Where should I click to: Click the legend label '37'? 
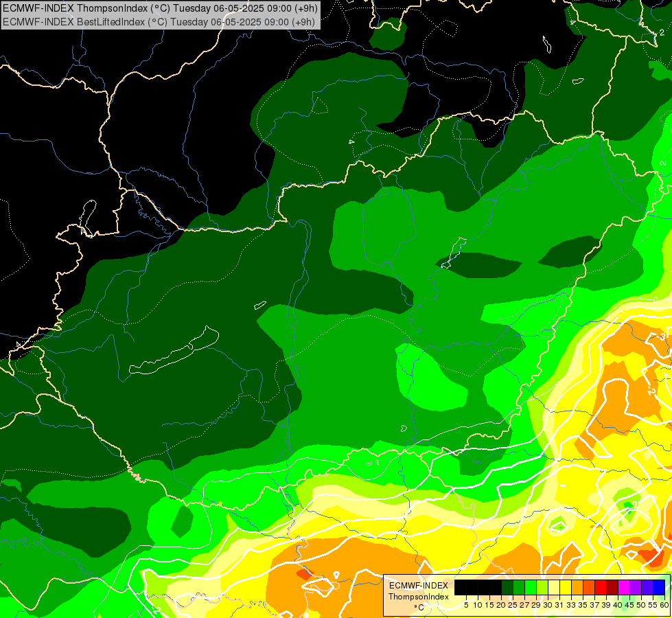[595, 605]
